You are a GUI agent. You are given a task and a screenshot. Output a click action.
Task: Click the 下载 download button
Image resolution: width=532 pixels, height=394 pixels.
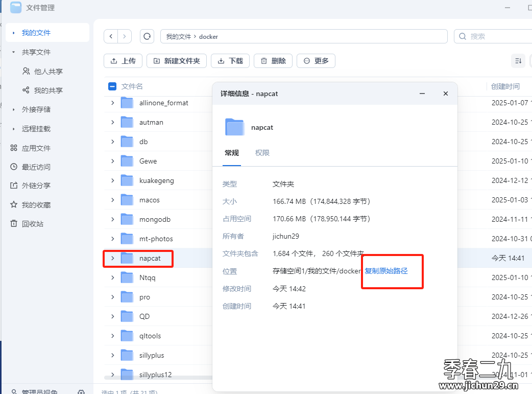click(x=230, y=61)
